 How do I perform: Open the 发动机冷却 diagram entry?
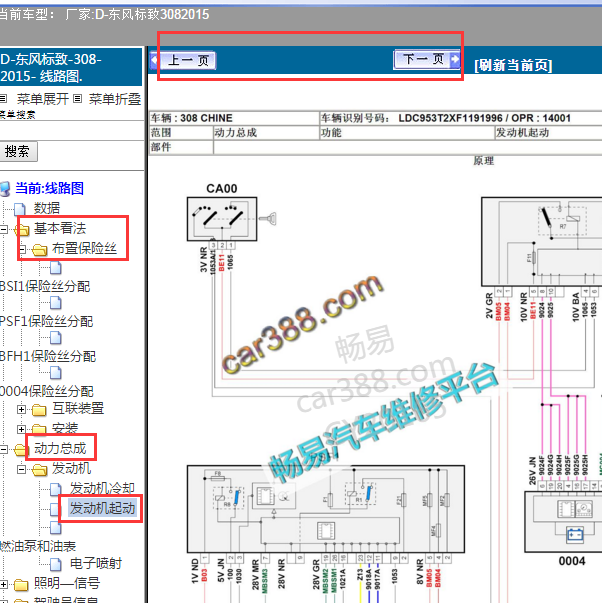(102, 488)
